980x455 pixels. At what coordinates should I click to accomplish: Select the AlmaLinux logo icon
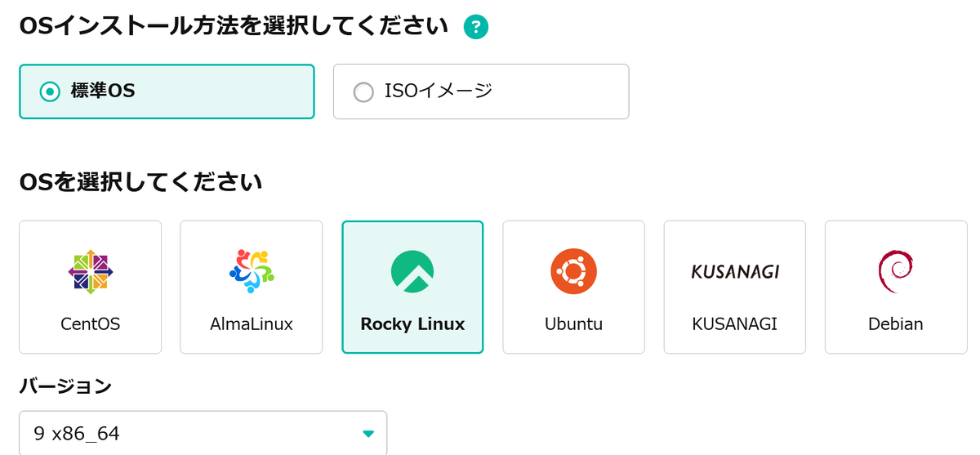click(252, 272)
